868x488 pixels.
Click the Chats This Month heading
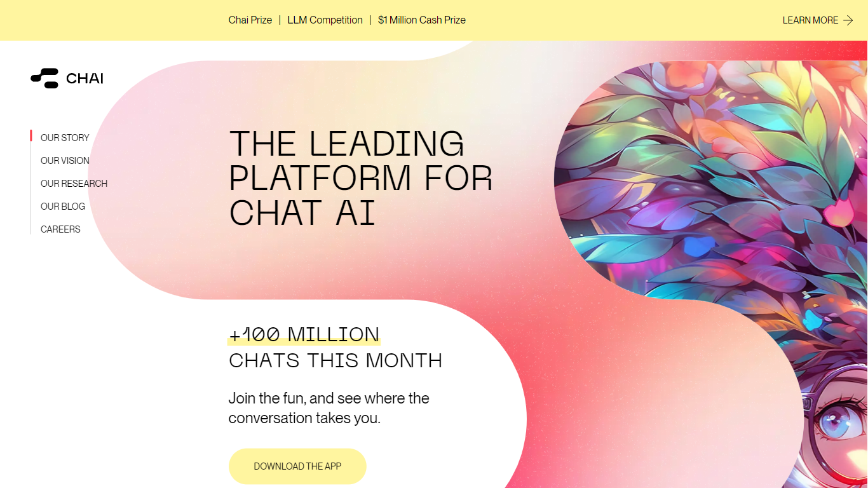pos(336,360)
